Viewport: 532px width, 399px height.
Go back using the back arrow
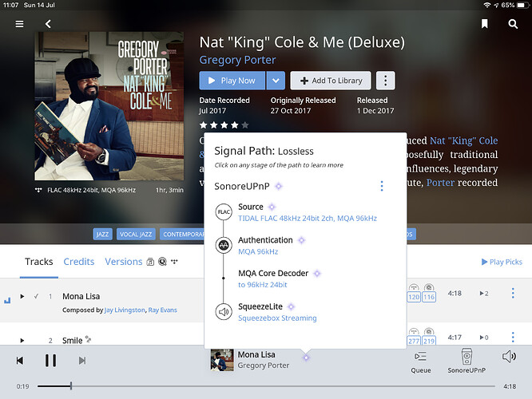[x=48, y=24]
